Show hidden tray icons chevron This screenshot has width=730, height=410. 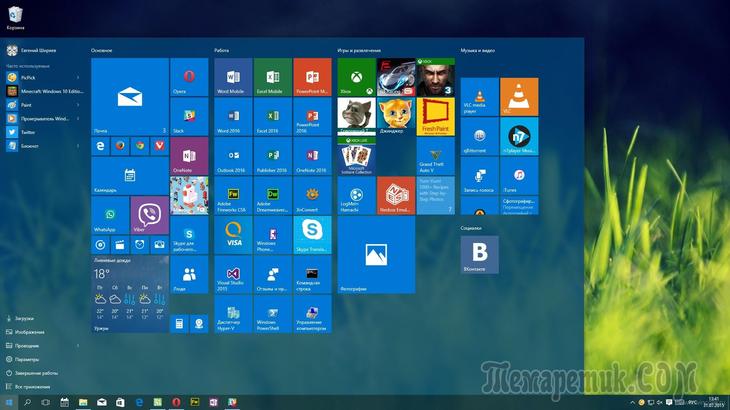pos(632,403)
